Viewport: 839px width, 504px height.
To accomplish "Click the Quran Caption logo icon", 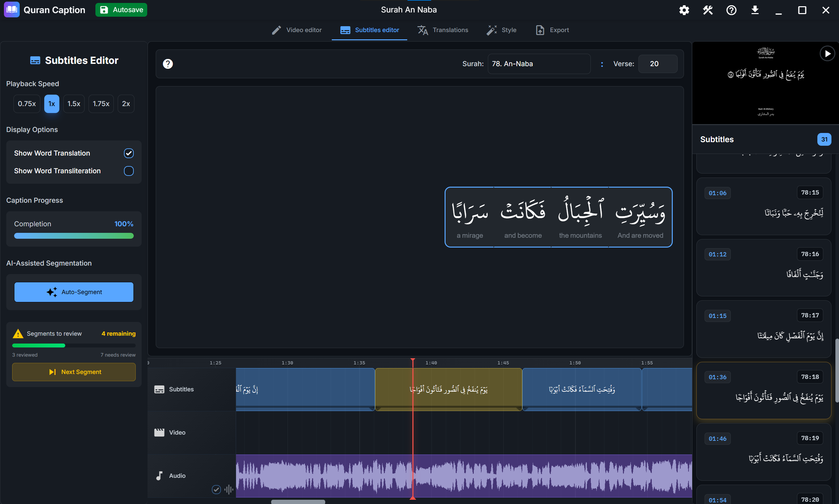I will [11, 10].
